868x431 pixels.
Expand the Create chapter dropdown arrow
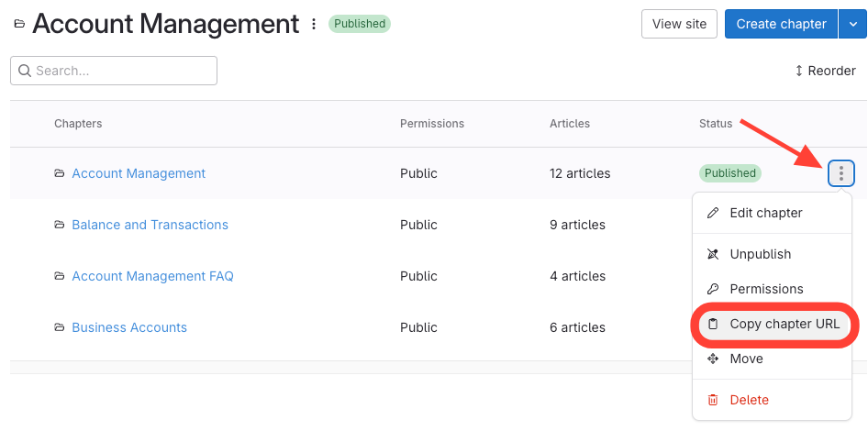pos(852,24)
